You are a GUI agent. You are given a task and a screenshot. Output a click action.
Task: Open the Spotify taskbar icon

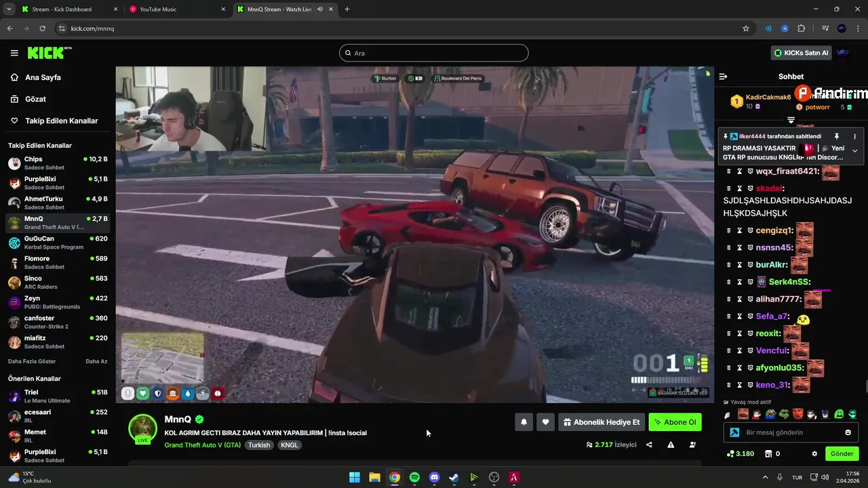pyautogui.click(x=414, y=477)
